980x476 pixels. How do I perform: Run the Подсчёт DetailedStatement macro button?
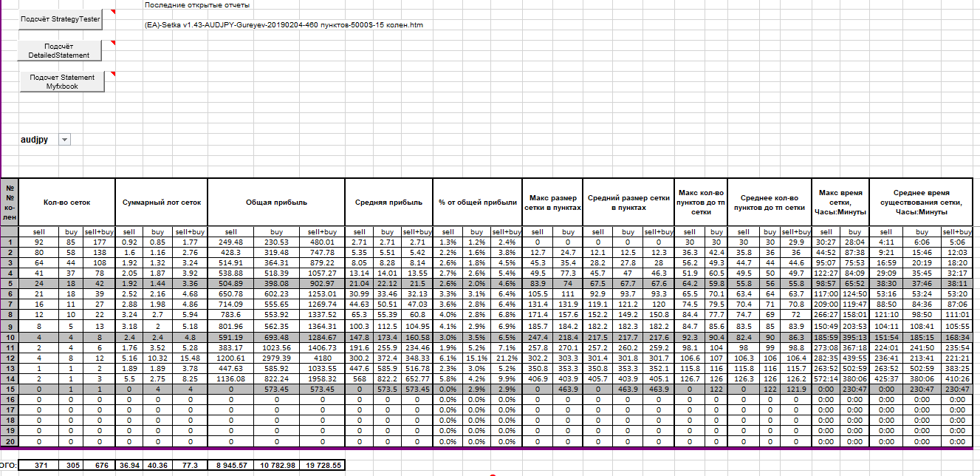point(60,51)
